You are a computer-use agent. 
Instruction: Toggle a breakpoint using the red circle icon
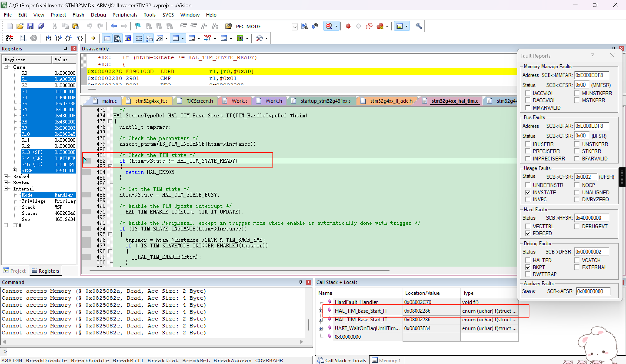(348, 26)
